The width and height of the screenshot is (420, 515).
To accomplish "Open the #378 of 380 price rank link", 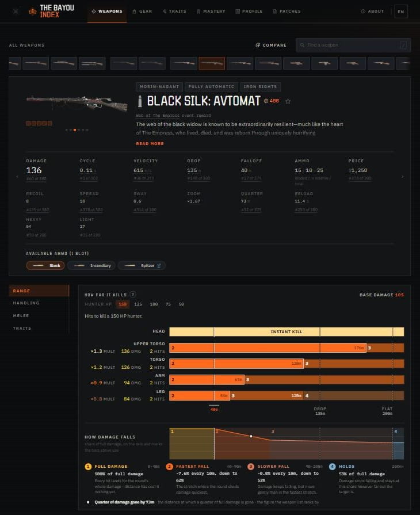I will pyautogui.click(x=360, y=178).
